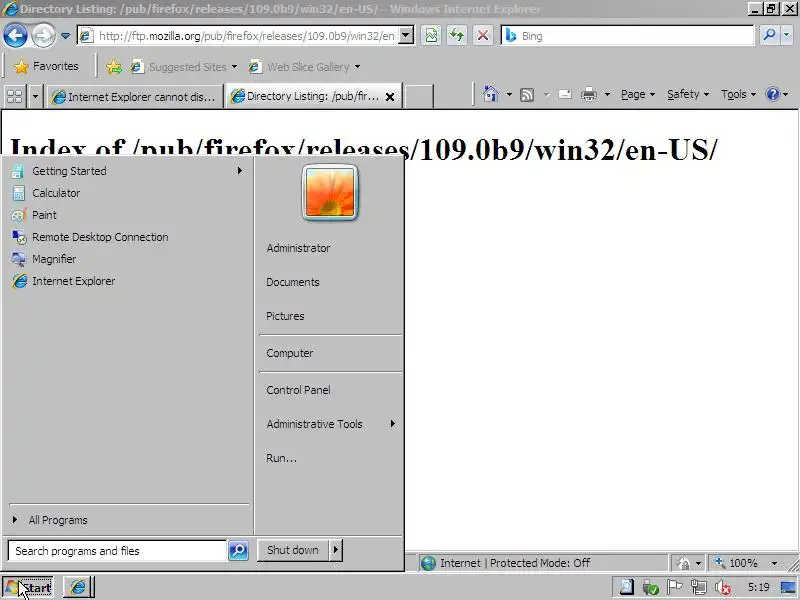Click the Add to Favorites Bar icon
Screen dimensions: 800x600
[114, 67]
